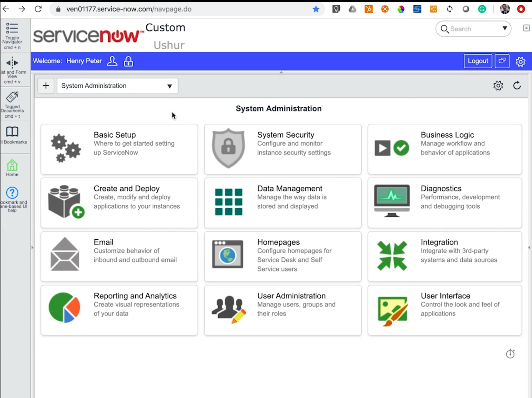Click the Reporting and Analytics pie chart

coord(64,307)
